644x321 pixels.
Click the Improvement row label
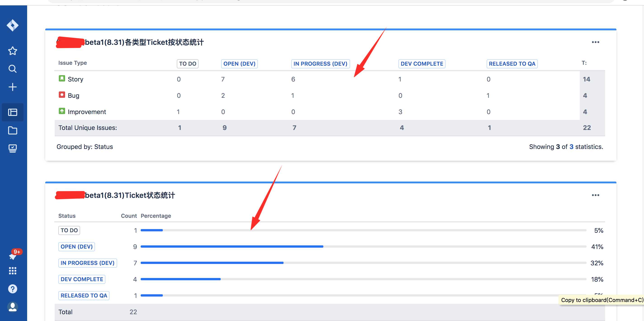(x=87, y=112)
